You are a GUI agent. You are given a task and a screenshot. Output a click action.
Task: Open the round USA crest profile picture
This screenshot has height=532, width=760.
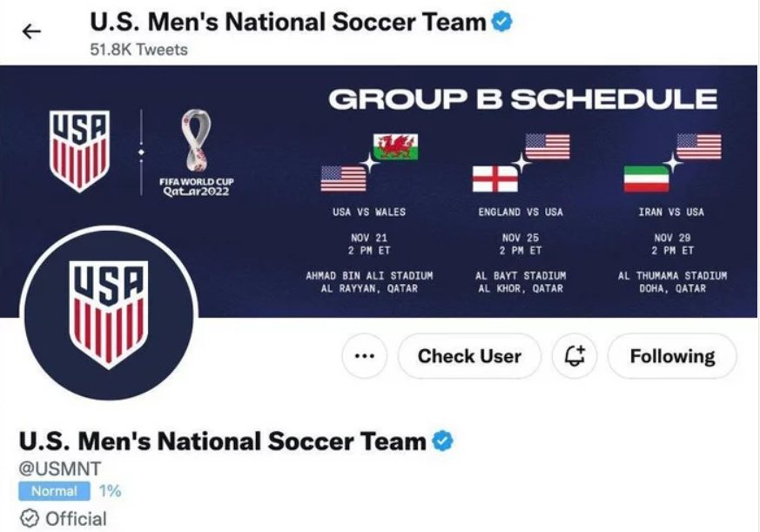click(108, 313)
